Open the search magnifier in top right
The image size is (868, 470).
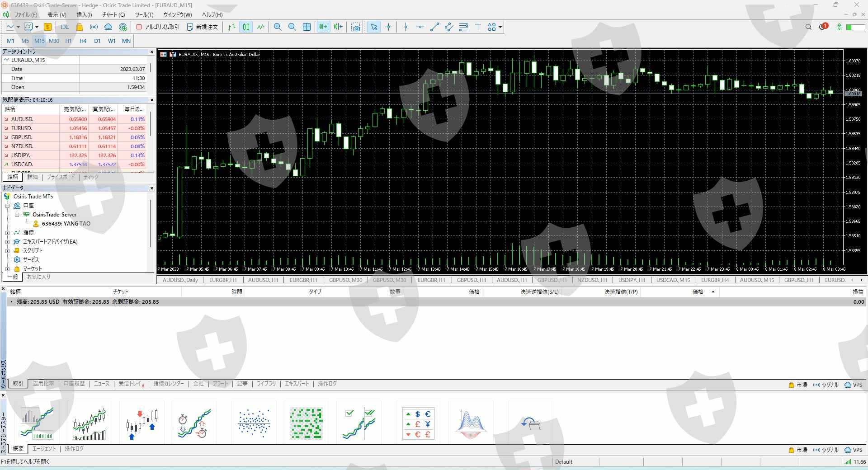[808, 27]
